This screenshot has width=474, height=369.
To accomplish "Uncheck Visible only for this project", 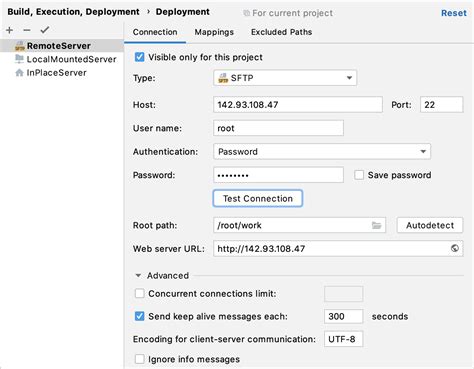I will coord(140,57).
